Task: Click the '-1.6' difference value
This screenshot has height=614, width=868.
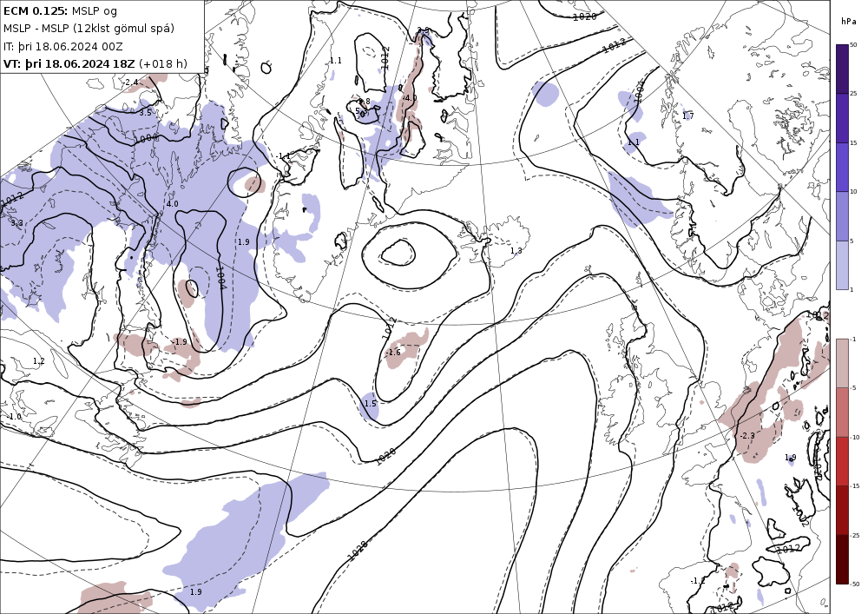Action: click(393, 352)
